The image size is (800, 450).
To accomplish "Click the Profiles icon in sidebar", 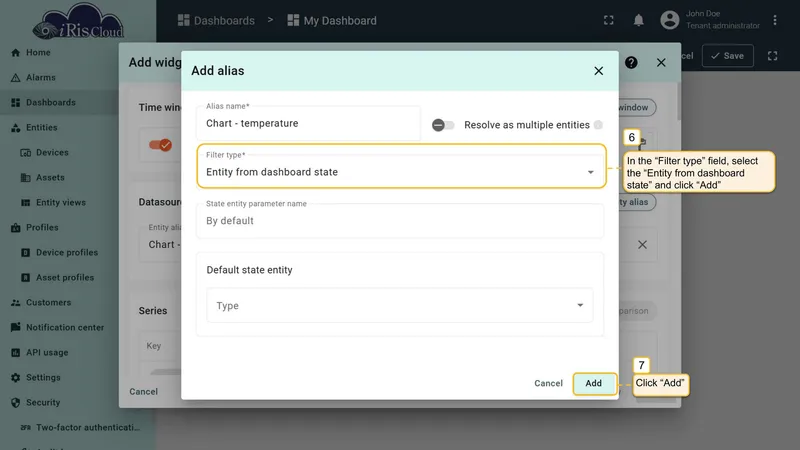I will 16,228.
